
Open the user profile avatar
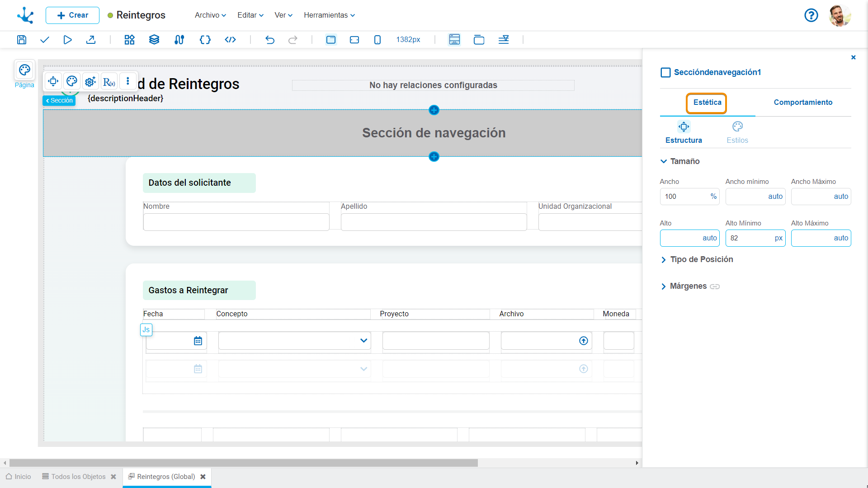click(840, 15)
